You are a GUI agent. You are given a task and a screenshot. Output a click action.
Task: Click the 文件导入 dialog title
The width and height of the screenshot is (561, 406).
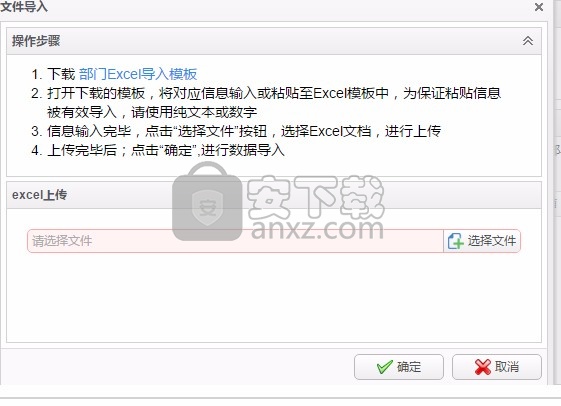pos(24,6)
